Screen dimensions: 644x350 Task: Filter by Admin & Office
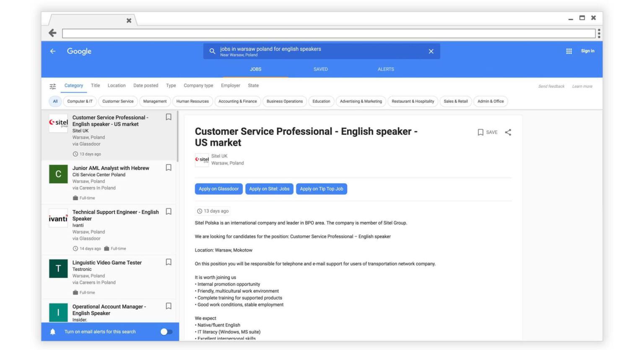(491, 101)
